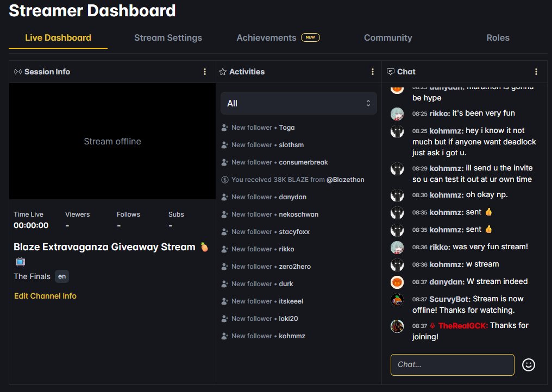Click the Session Info broadcast icon
Image resolution: width=552 pixels, height=392 pixels.
point(17,72)
